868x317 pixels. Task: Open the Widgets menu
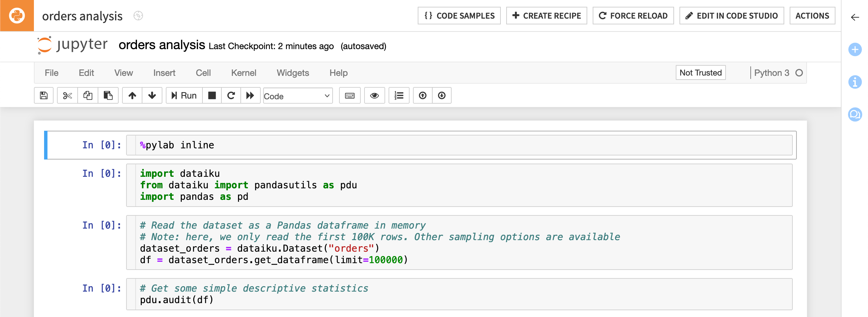[x=293, y=72]
